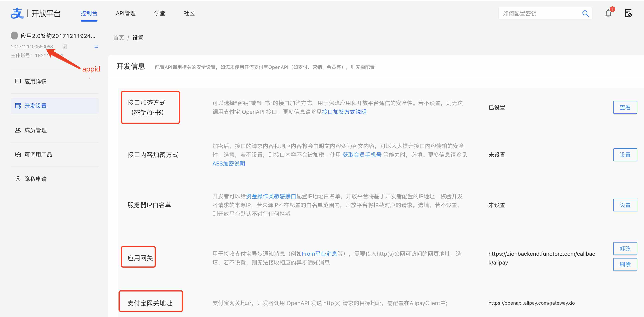Click the gateway URL https://openapi.alipay.com/gateway.do
The image size is (644, 317).
pyautogui.click(x=532, y=303)
